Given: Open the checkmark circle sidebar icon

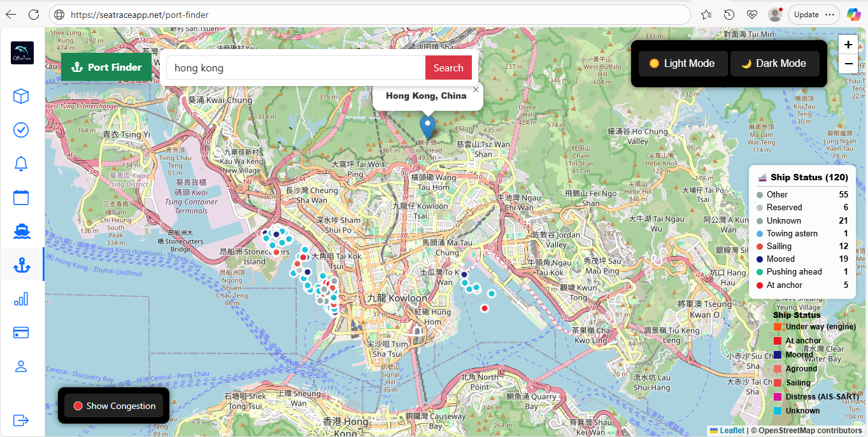Looking at the screenshot, I should (21, 130).
